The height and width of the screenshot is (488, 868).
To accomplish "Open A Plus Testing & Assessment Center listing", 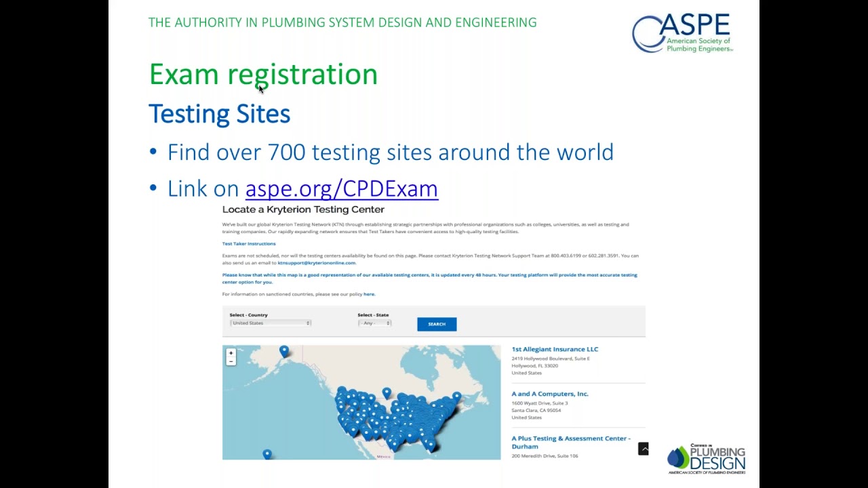I will point(571,443).
